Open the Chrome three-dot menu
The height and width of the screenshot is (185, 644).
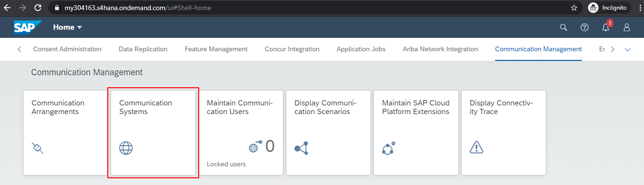click(x=640, y=8)
